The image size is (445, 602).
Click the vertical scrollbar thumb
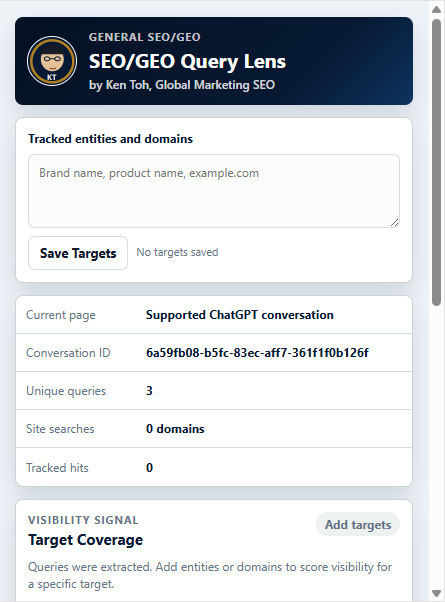[436, 162]
